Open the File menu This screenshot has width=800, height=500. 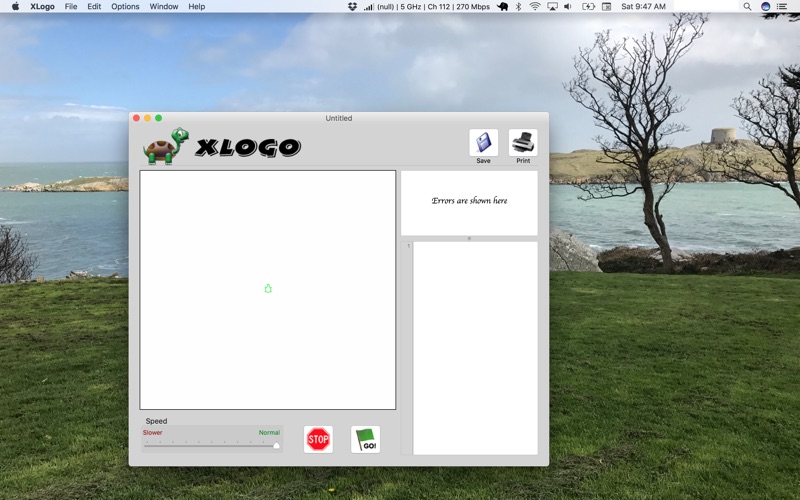coord(71,7)
